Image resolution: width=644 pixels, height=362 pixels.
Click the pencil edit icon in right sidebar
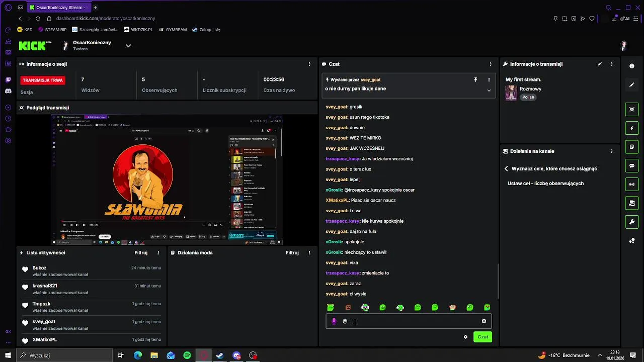pyautogui.click(x=632, y=85)
